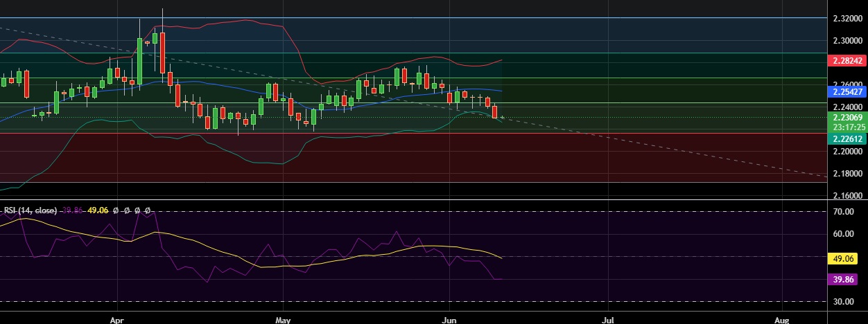Click the 60.00 RSI scale value

coord(844,234)
